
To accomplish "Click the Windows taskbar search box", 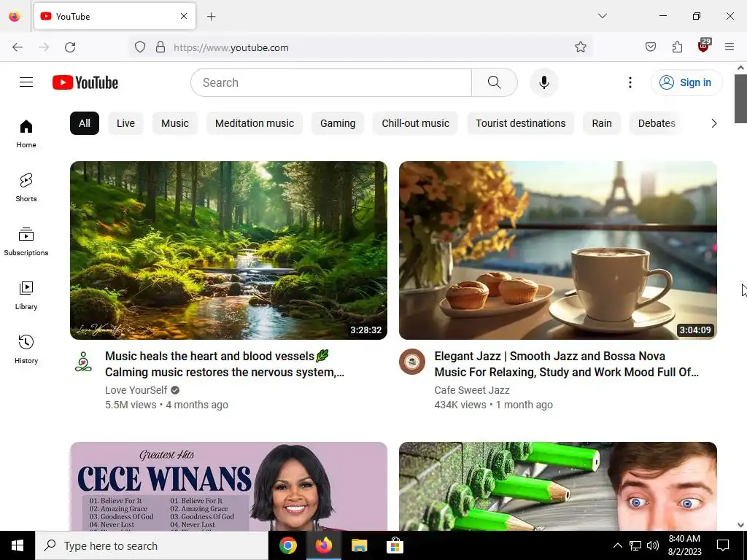I will pos(152,545).
